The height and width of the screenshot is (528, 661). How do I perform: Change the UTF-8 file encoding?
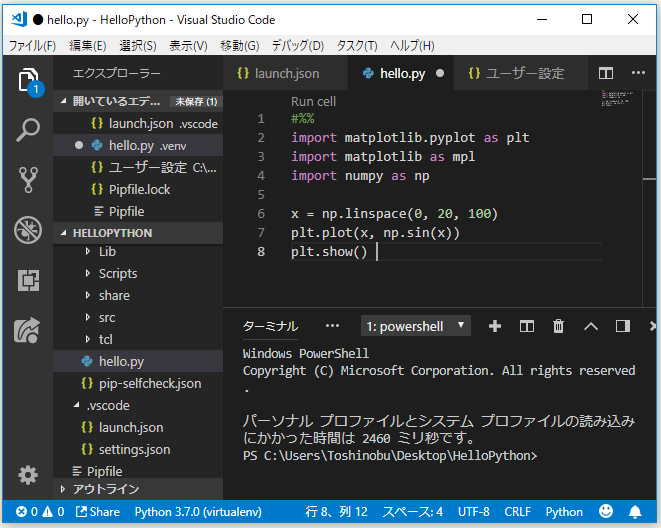pyautogui.click(x=473, y=512)
